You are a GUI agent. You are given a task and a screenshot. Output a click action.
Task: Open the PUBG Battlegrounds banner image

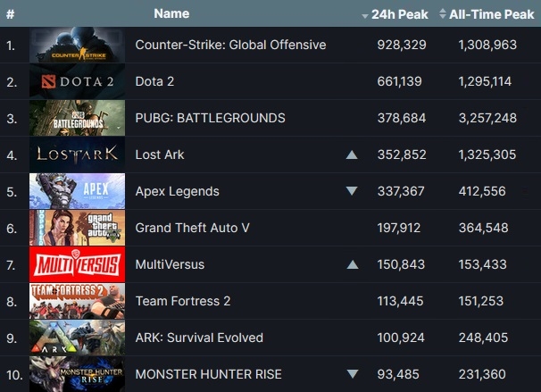[x=78, y=118]
